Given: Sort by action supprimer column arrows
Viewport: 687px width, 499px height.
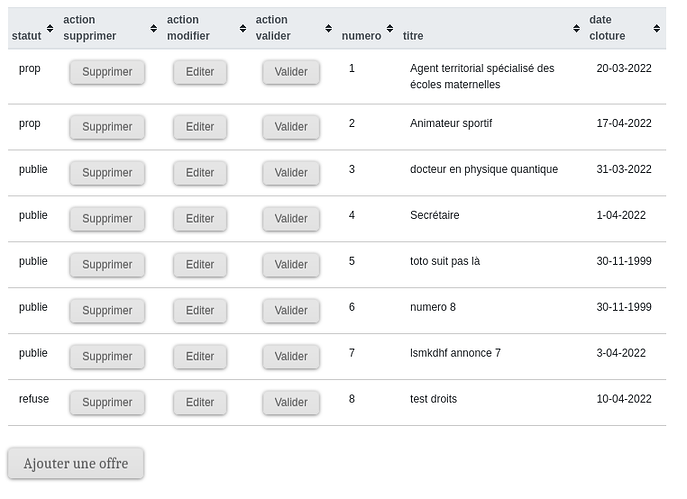Looking at the screenshot, I should 153,28.
